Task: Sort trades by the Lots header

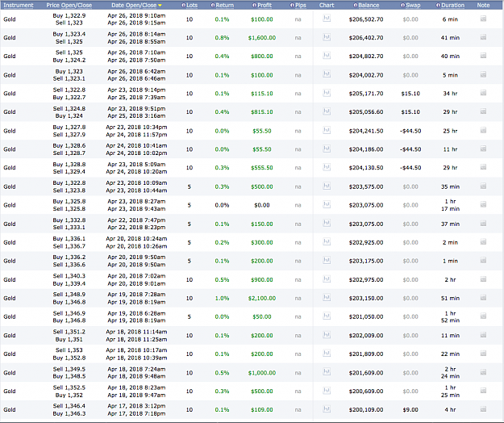Action: coord(192,5)
